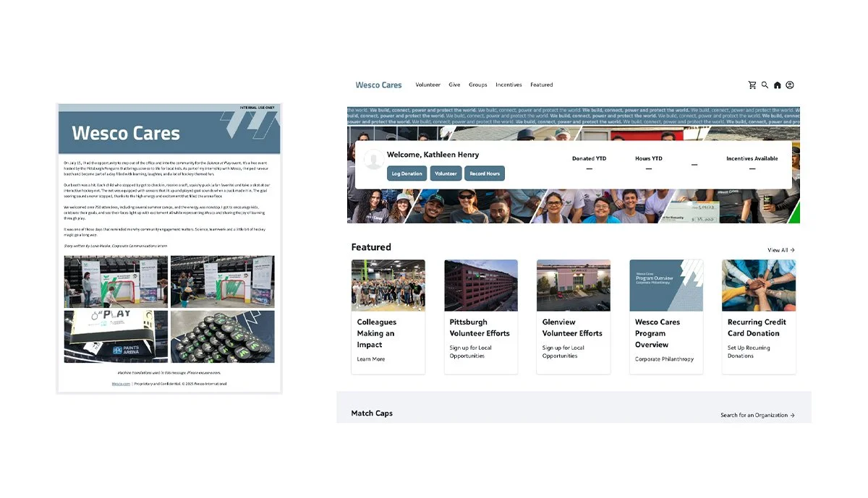Screen dimensions: 868x498
Task: Open newsletter photo of stacked hockey pucks
Action: click(x=222, y=337)
